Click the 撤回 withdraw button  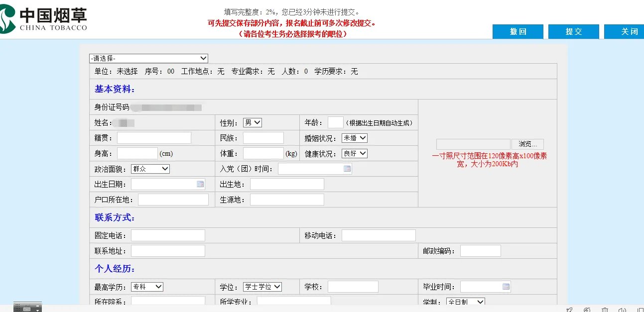pyautogui.click(x=517, y=31)
